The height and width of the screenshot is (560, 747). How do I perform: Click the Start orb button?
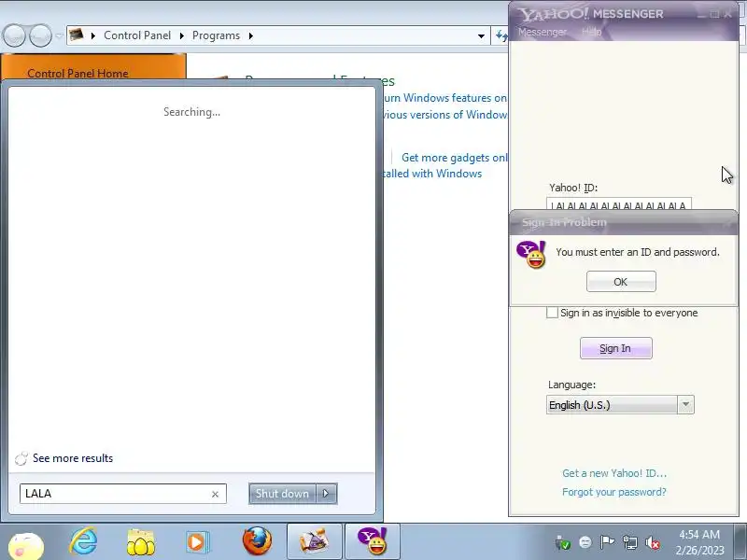tap(26, 546)
